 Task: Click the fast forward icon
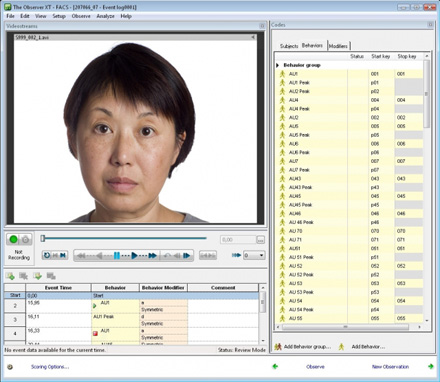point(153,256)
